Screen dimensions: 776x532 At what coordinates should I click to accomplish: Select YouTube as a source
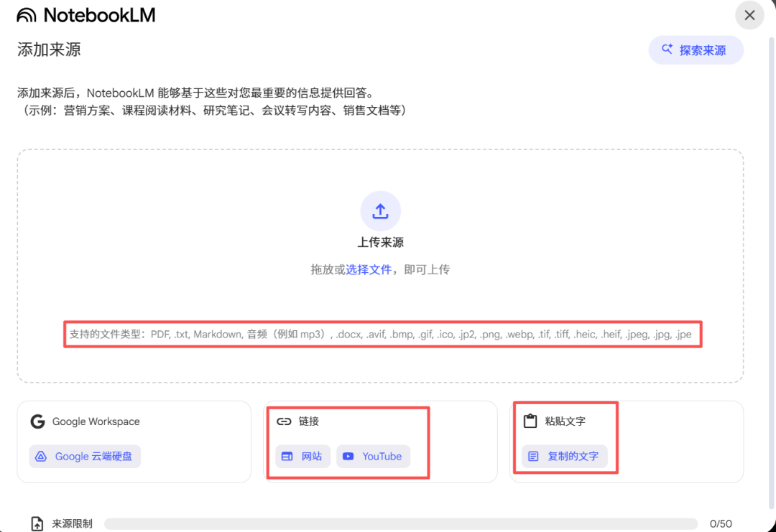click(373, 456)
